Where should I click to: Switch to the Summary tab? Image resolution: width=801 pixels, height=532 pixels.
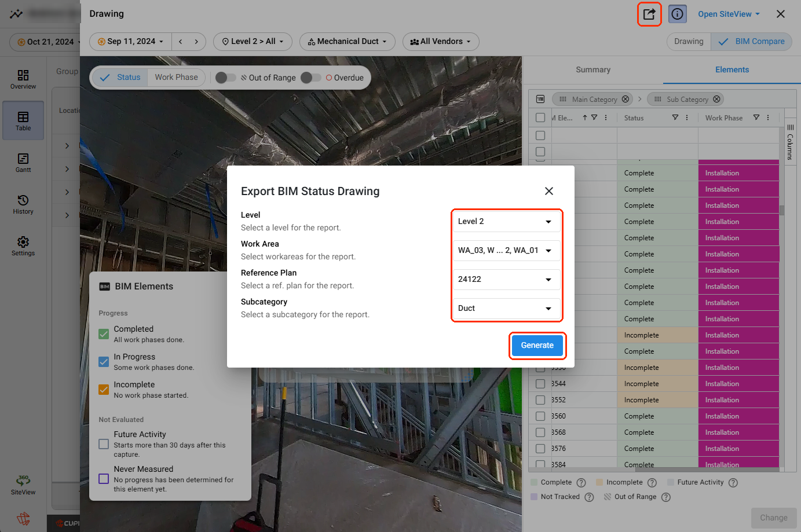pyautogui.click(x=593, y=70)
